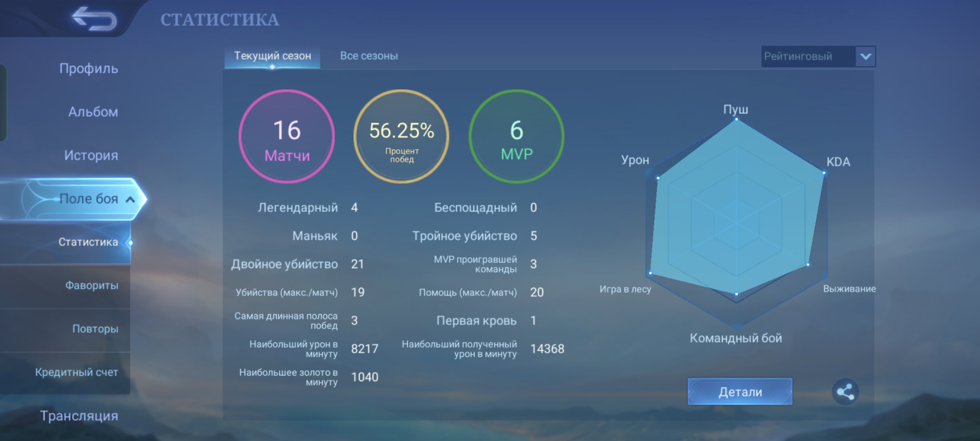
Task: Click the back arrow icon
Action: click(x=95, y=18)
